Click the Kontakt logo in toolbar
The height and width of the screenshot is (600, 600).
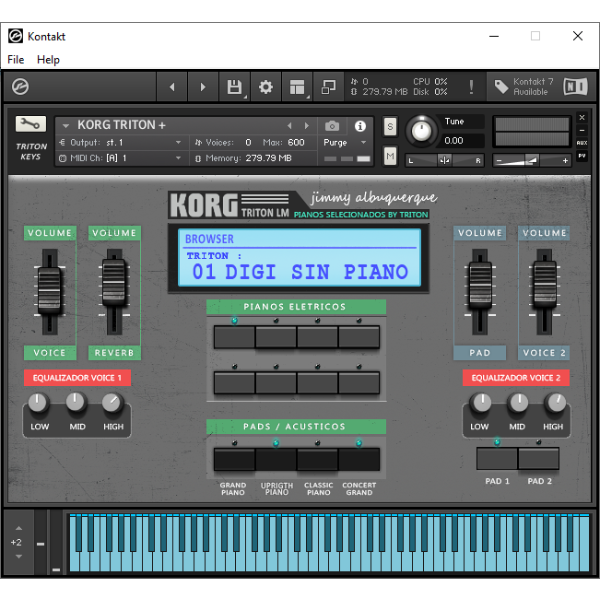(x=20, y=86)
